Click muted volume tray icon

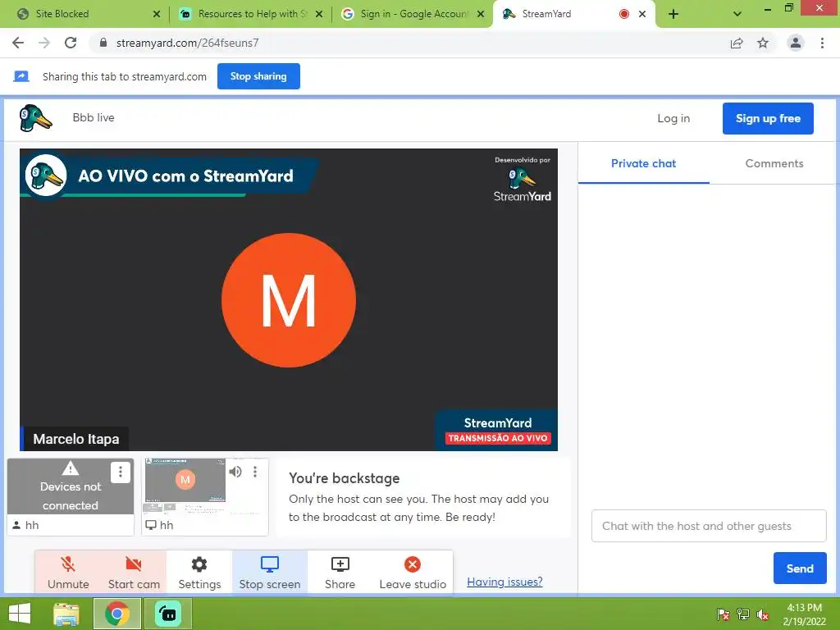[x=763, y=614]
